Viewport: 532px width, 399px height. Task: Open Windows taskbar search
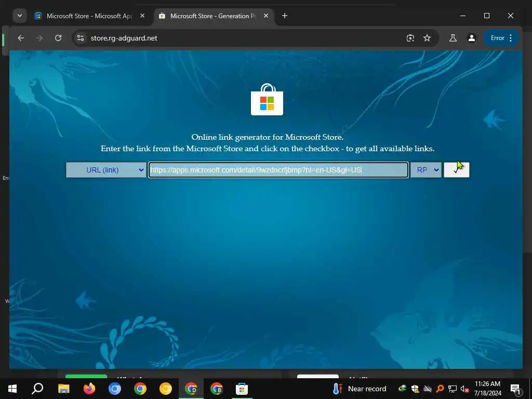37,389
